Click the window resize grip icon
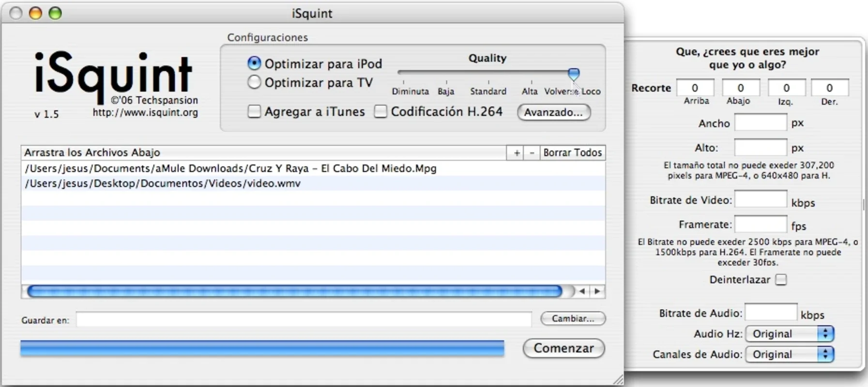 point(618,380)
